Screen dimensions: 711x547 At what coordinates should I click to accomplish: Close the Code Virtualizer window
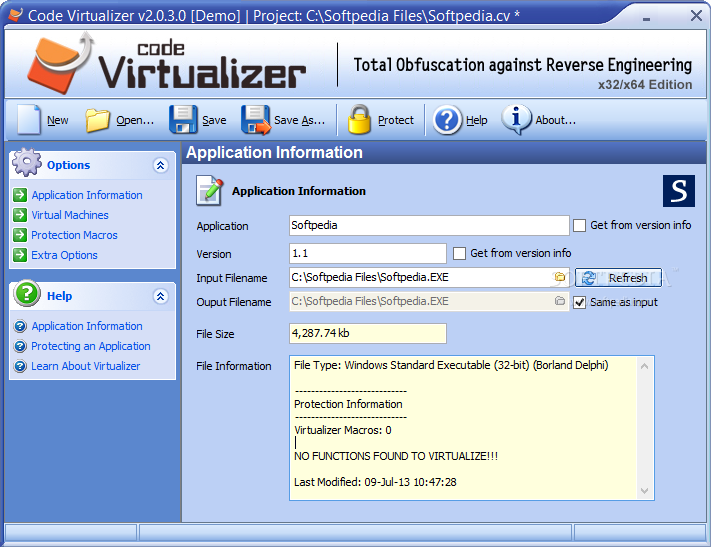(696, 16)
